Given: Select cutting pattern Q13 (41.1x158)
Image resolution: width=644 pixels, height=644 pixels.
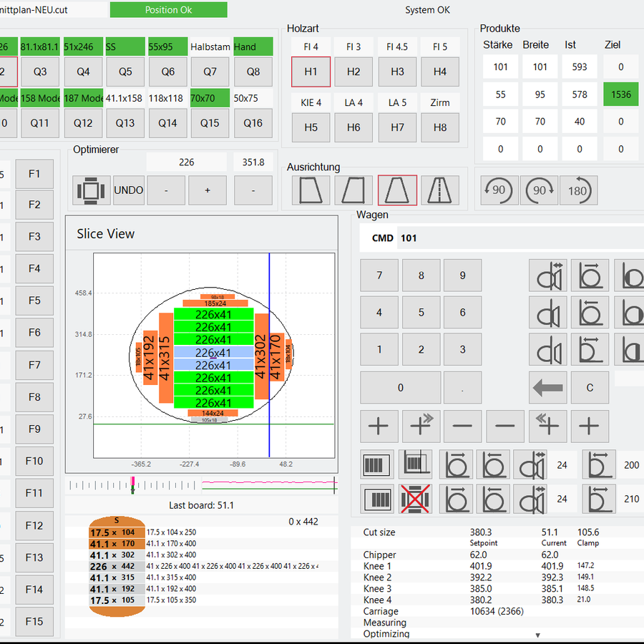Looking at the screenshot, I should (x=125, y=123).
